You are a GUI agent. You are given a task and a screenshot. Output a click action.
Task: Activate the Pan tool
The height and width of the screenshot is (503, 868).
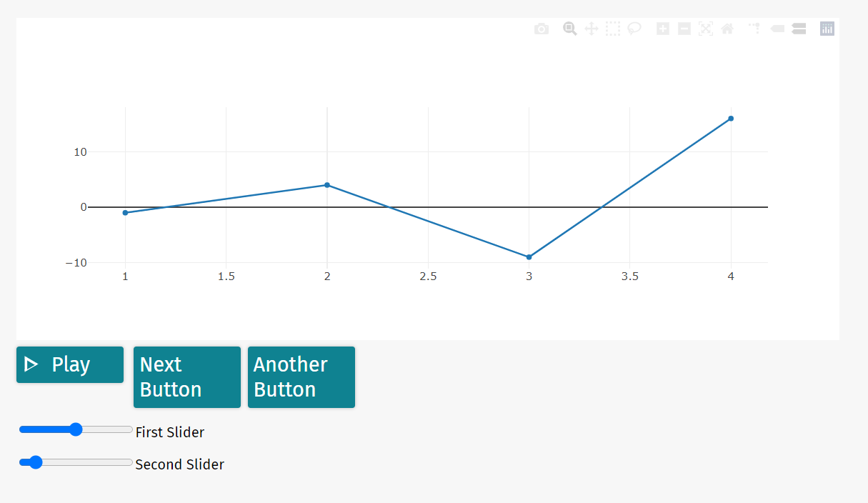tap(591, 29)
